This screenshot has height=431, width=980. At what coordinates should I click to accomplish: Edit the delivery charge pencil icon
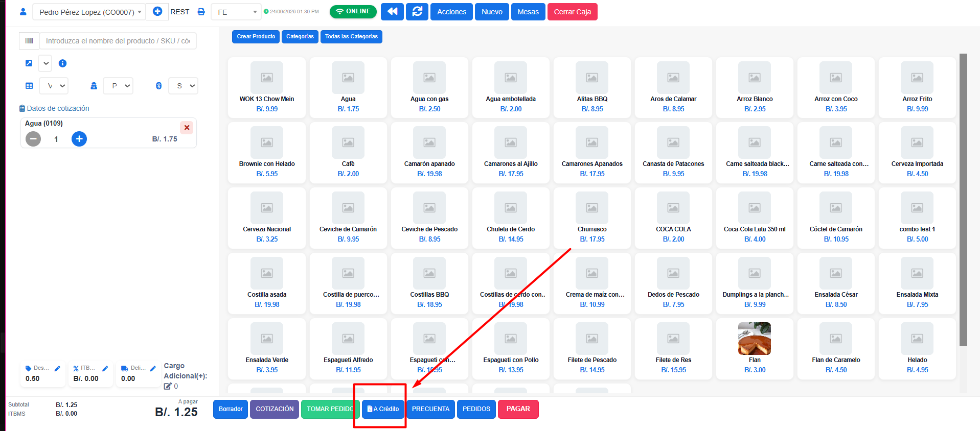coord(152,368)
